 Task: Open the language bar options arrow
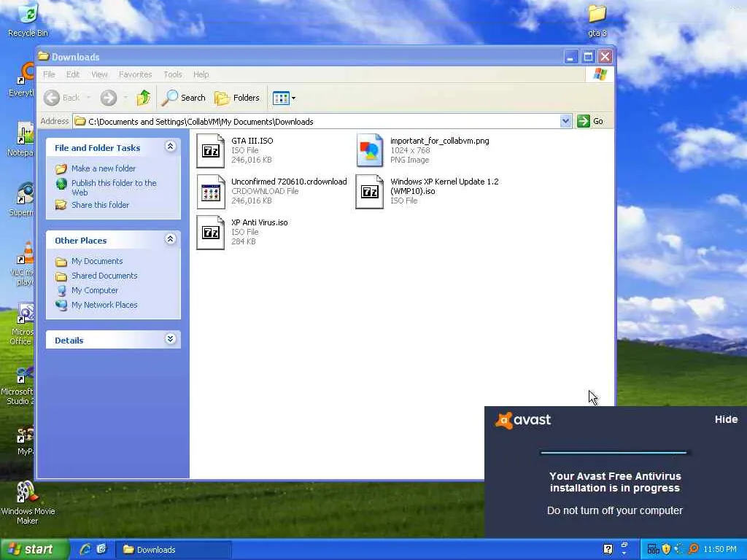pos(624,553)
